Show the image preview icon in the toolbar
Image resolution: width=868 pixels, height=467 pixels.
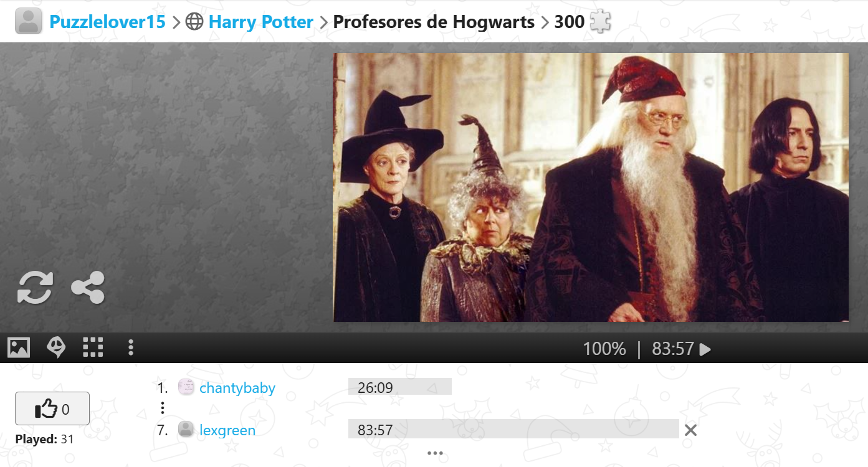(19, 347)
